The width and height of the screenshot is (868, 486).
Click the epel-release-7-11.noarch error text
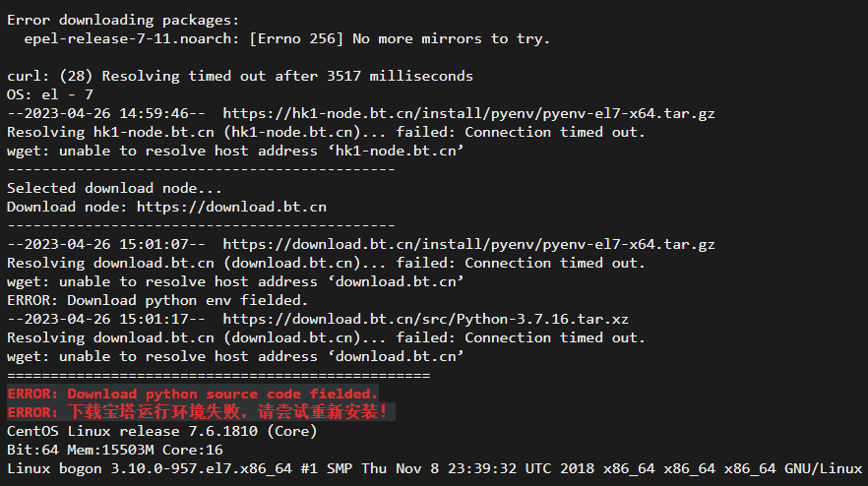pyautogui.click(x=286, y=39)
